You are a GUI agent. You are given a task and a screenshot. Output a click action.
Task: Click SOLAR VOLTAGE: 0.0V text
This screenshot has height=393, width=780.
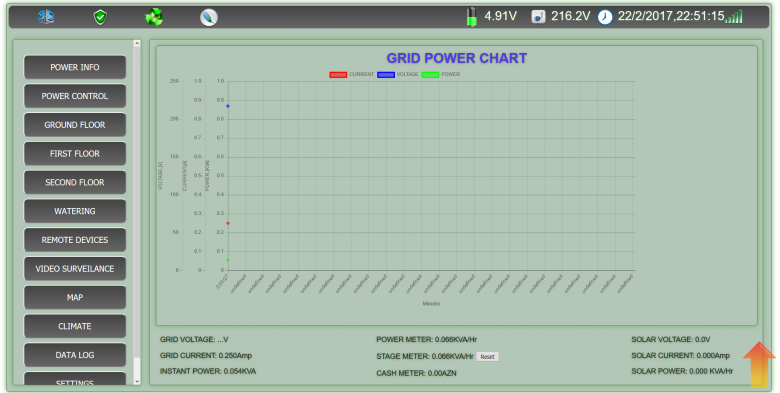pos(671,339)
